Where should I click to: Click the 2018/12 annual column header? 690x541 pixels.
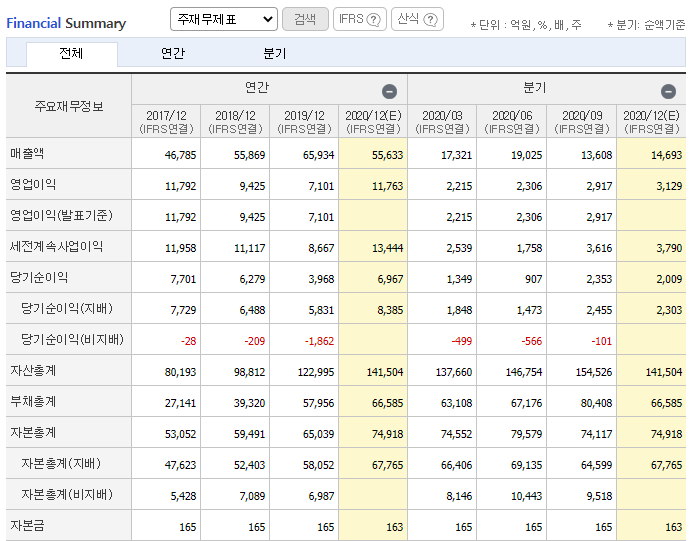pyautogui.click(x=235, y=121)
